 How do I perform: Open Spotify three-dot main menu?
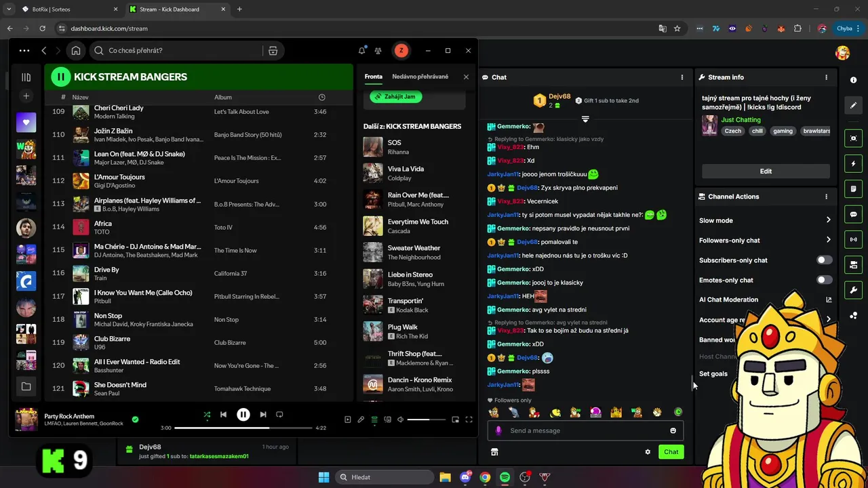click(x=24, y=50)
